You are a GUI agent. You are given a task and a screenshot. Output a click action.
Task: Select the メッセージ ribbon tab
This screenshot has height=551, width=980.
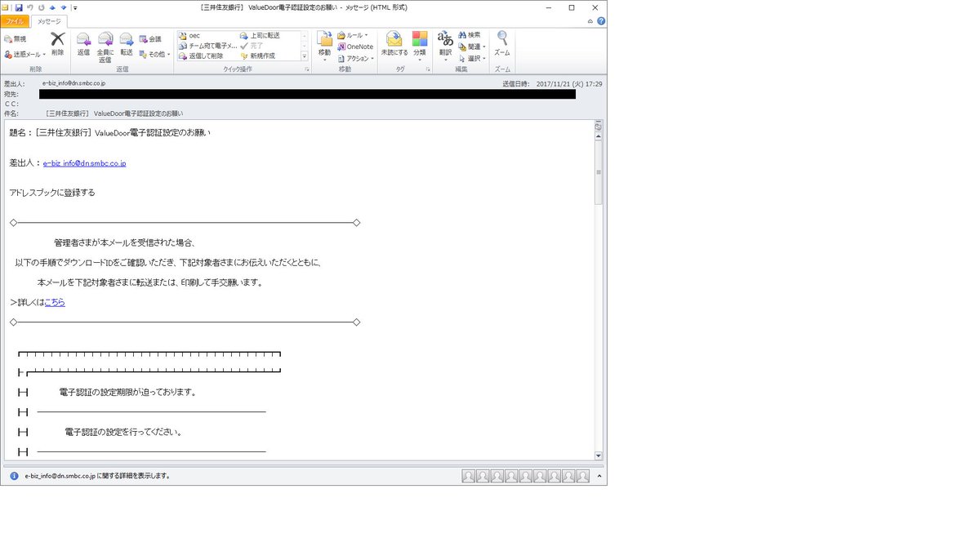pos(50,21)
